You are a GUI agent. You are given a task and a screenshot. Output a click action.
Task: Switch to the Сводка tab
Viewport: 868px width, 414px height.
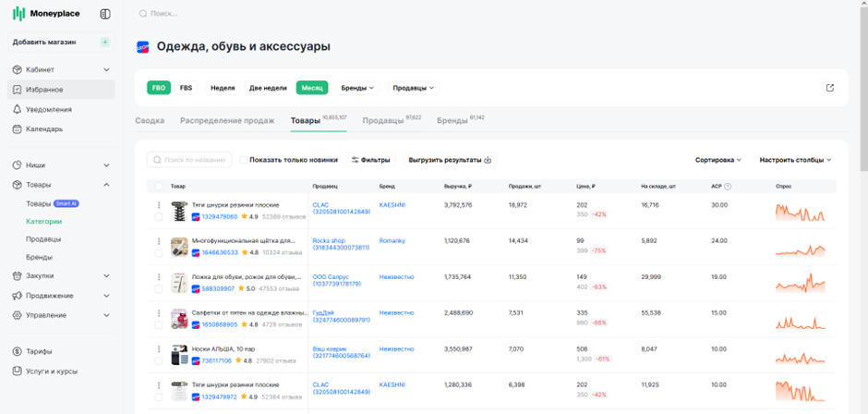coord(150,121)
